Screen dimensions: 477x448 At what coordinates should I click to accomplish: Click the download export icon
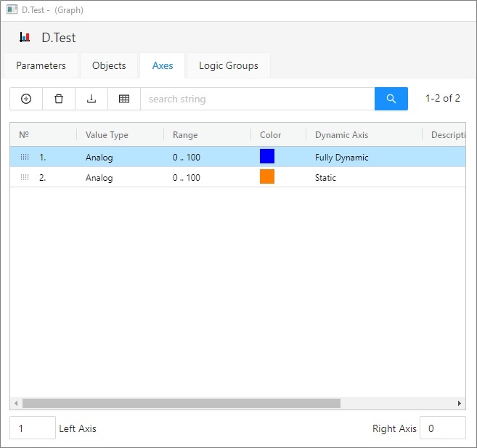pos(91,99)
